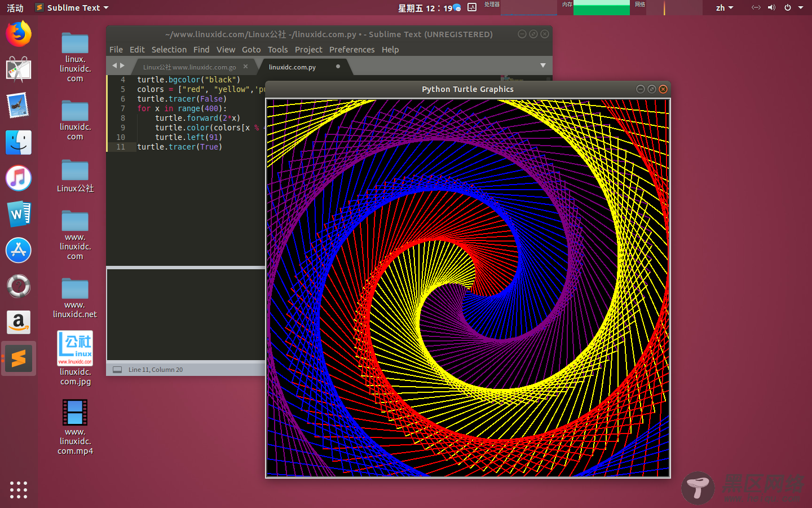Go to next tab with right arrow
The image size is (812, 508).
tap(122, 65)
